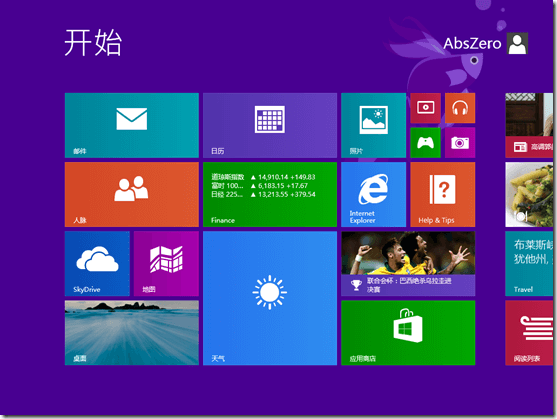Open the Travel tile
This screenshot has width=557, height=419.
(529, 263)
